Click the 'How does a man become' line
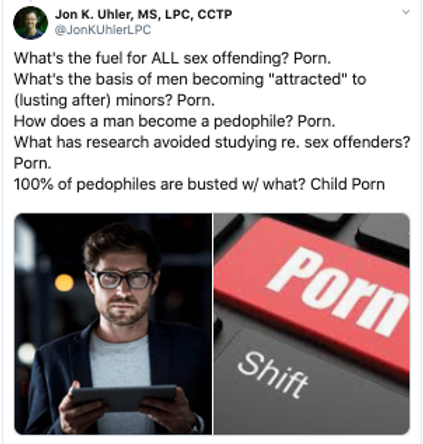This screenshot has height=444, width=423. pos(174,121)
